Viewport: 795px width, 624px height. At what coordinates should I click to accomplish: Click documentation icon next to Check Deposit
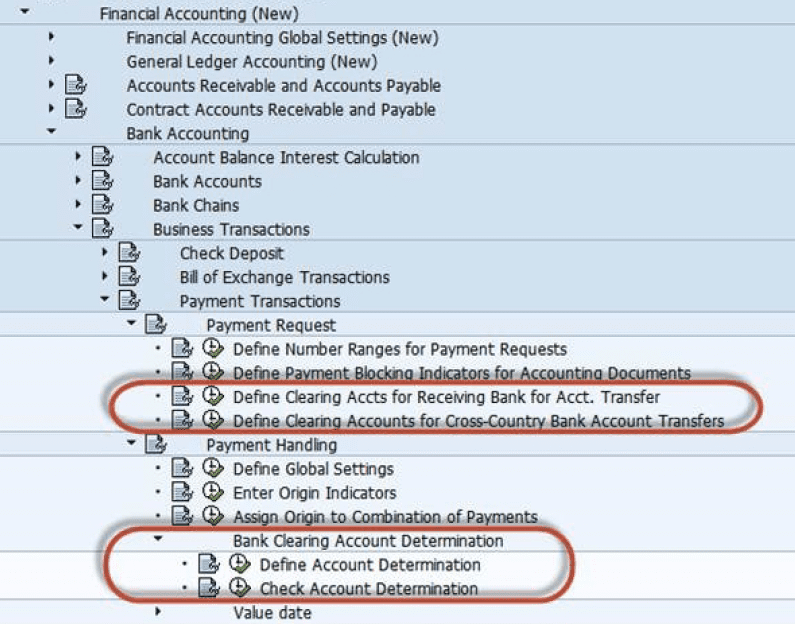pos(129,253)
